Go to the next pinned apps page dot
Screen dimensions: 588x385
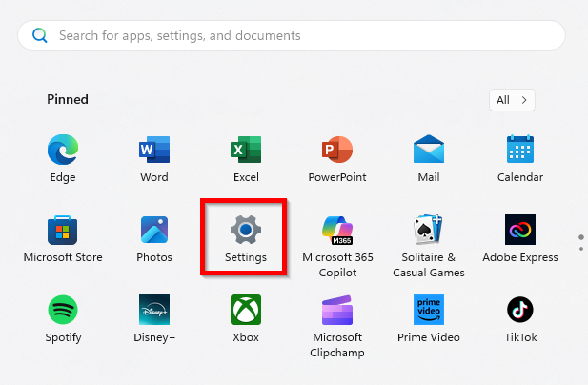pos(581,249)
